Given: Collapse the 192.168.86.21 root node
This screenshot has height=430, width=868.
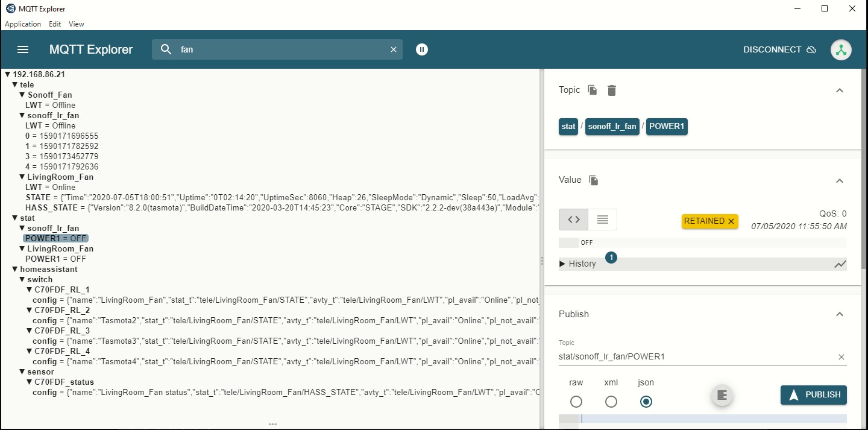Looking at the screenshot, I should (x=8, y=74).
